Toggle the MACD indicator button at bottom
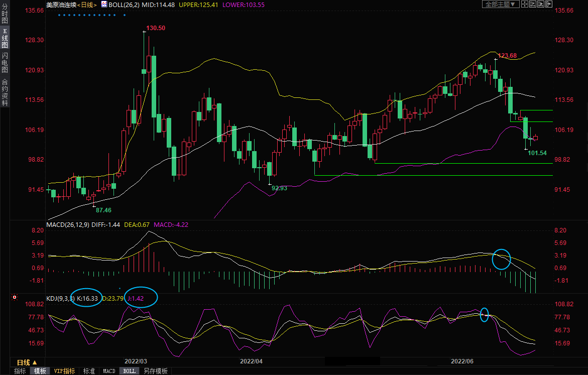The height and width of the screenshot is (375, 588). (109, 371)
